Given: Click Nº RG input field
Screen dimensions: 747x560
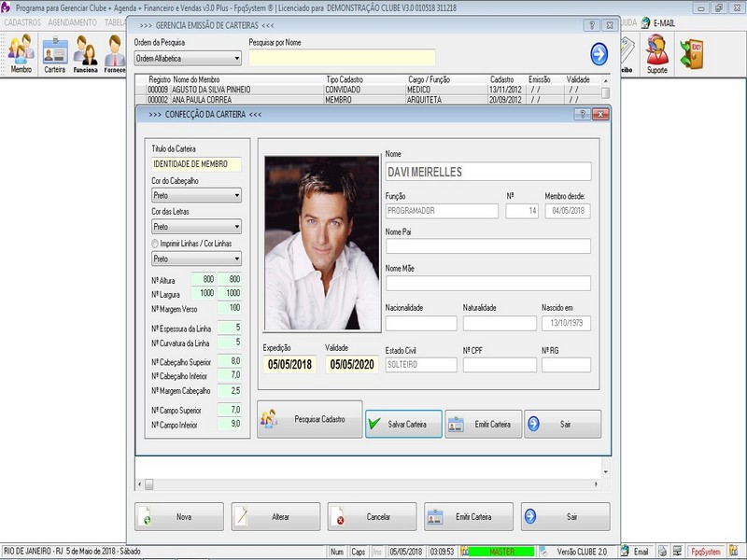Looking at the screenshot, I should point(566,365).
